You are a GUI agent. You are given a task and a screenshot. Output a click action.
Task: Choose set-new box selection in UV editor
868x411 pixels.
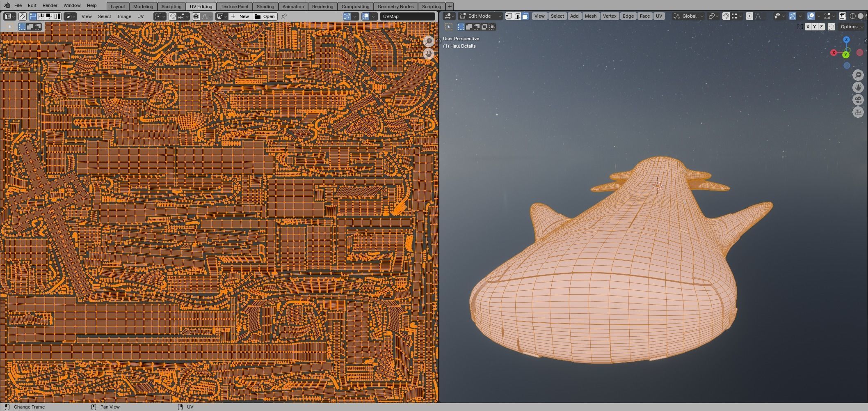click(22, 27)
